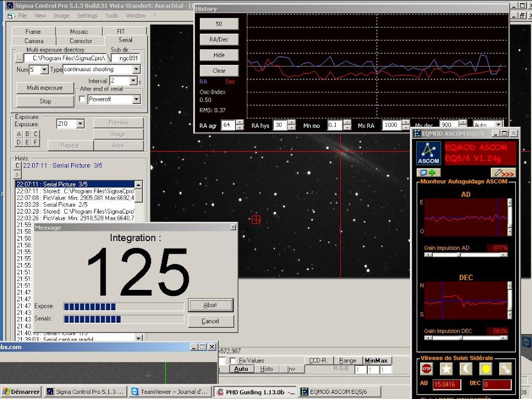This screenshot has width=532, height=399.
Task: Click exposure preset B button
Action: point(27,134)
